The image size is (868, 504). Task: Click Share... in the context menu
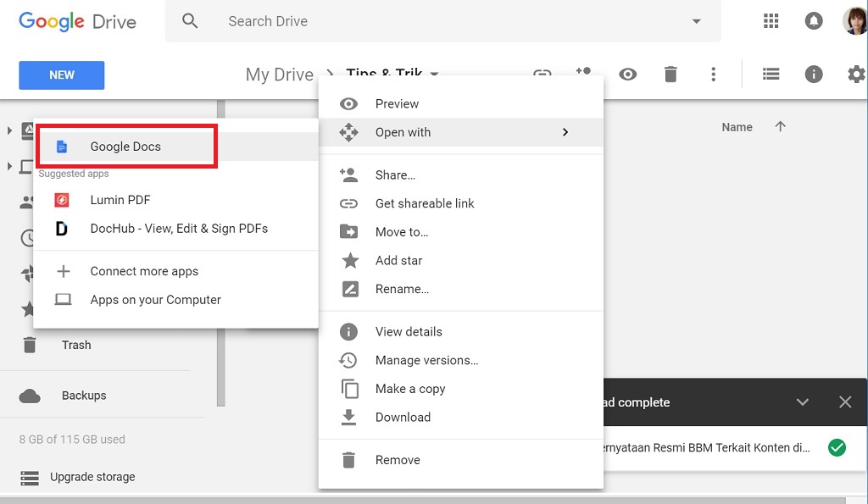460,174
